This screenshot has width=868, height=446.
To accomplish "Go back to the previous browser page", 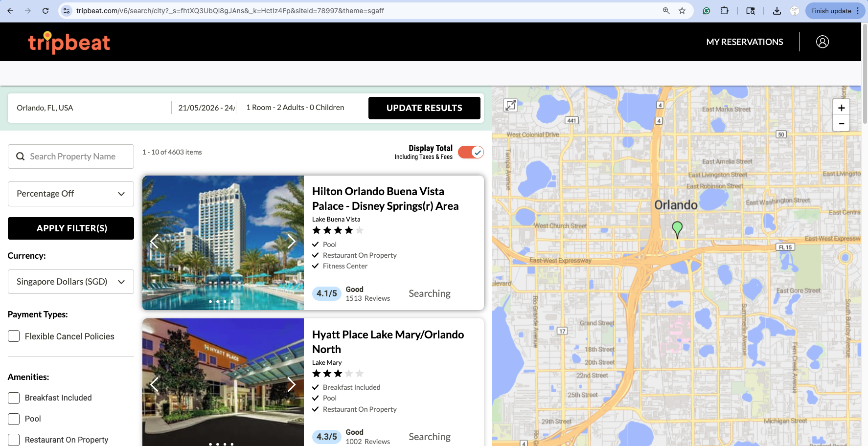I will coord(10,11).
